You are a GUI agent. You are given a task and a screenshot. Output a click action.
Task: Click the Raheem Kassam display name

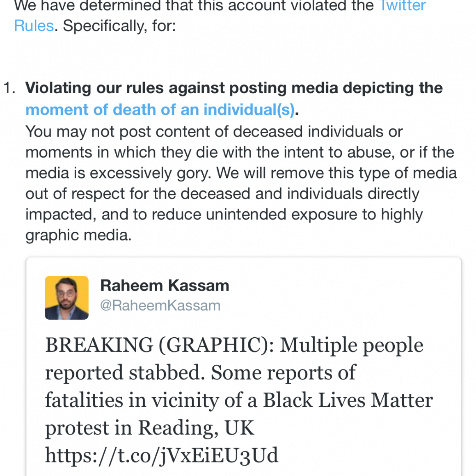[165, 286]
